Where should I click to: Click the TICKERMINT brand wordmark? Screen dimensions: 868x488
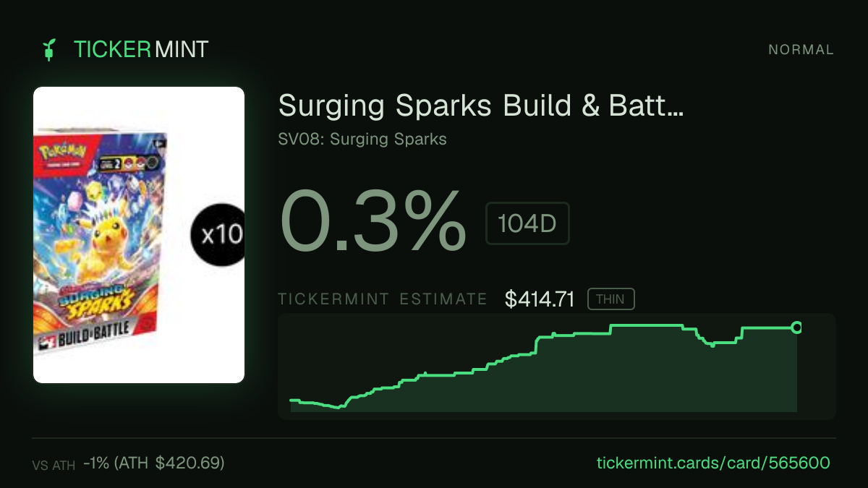141,50
